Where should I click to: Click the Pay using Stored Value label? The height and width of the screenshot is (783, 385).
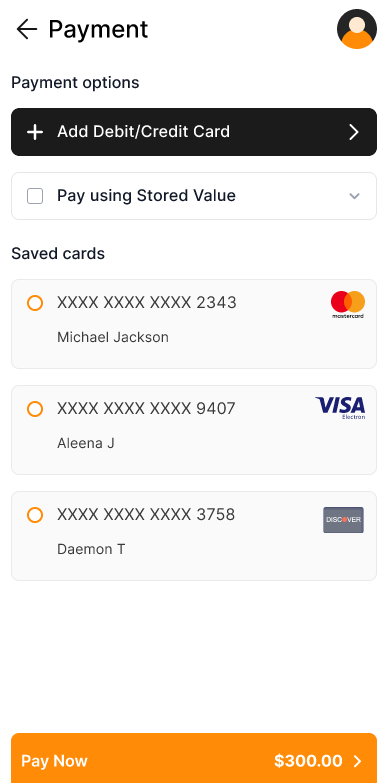(x=146, y=196)
